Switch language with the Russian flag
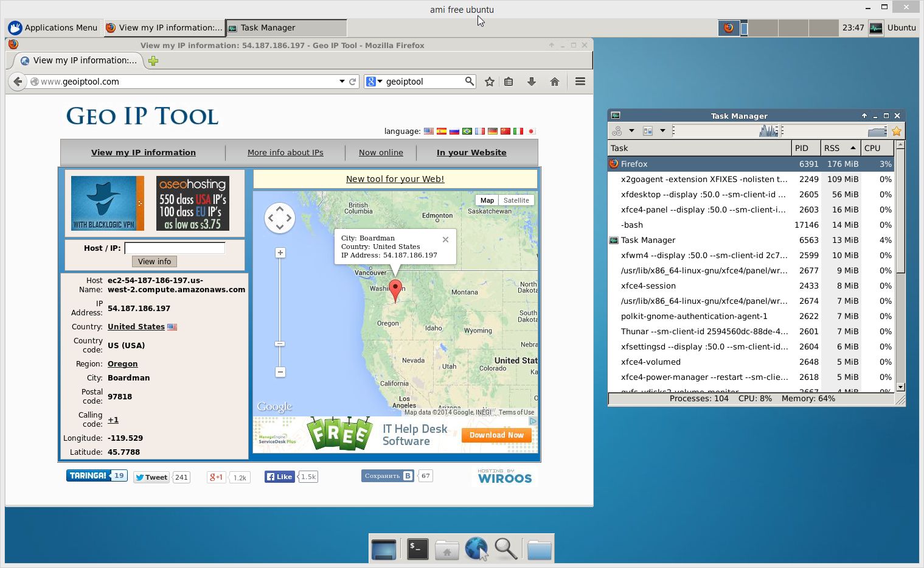The height and width of the screenshot is (568, 924). [x=454, y=131]
